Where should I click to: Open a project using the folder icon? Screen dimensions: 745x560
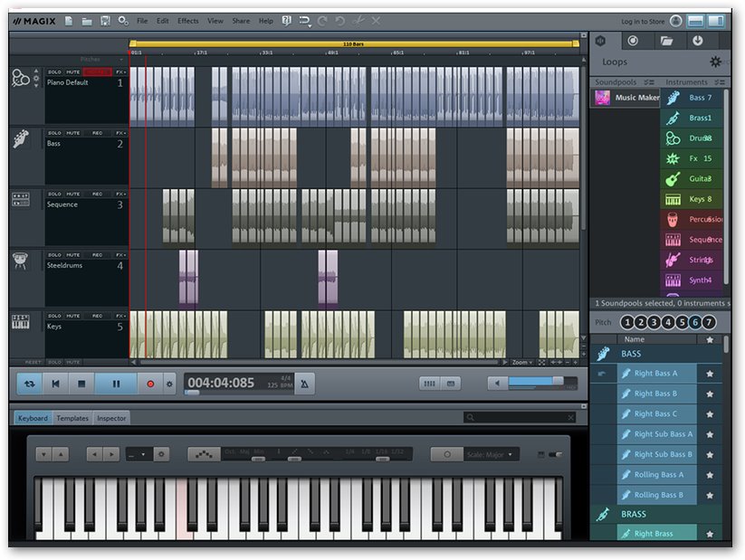tap(87, 21)
